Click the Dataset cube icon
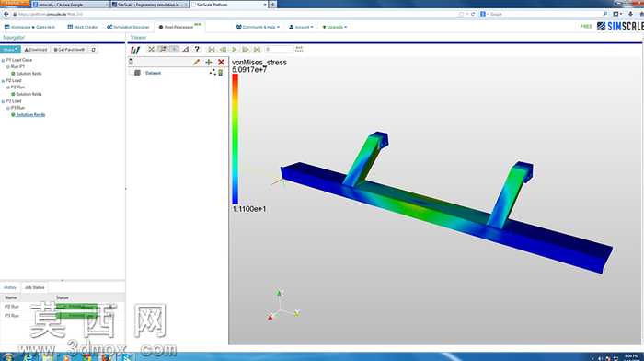This screenshot has width=644, height=361. [138, 73]
